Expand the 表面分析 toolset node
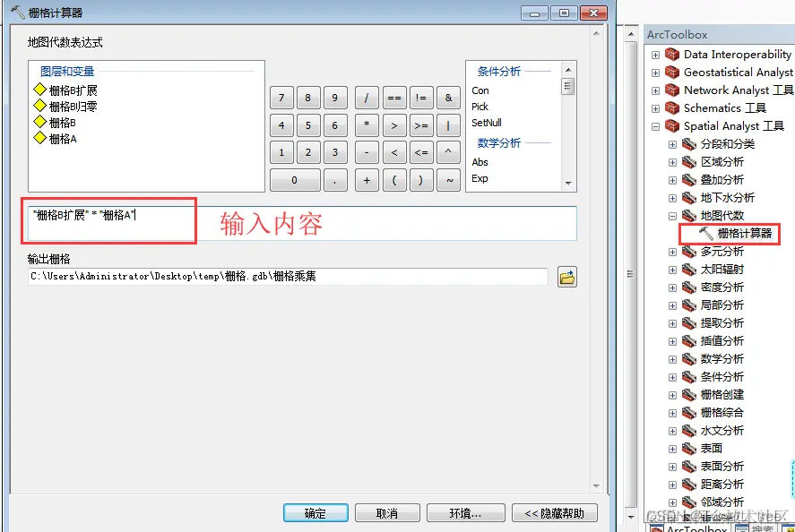This screenshot has width=795, height=532. coord(672,468)
